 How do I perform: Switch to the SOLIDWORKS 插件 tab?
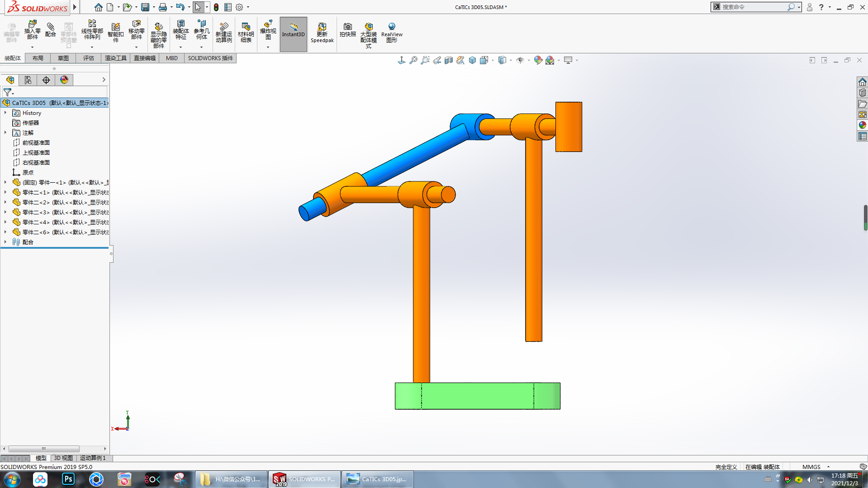coord(210,58)
